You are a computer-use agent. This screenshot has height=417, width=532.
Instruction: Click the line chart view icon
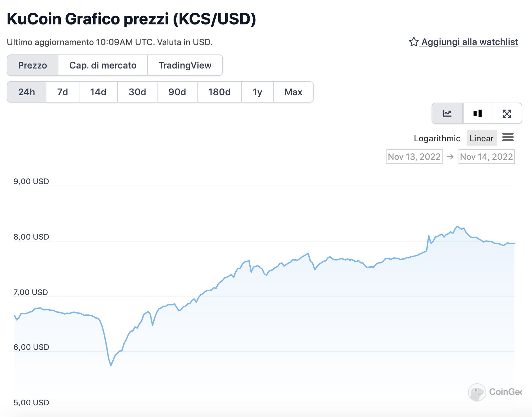447,114
